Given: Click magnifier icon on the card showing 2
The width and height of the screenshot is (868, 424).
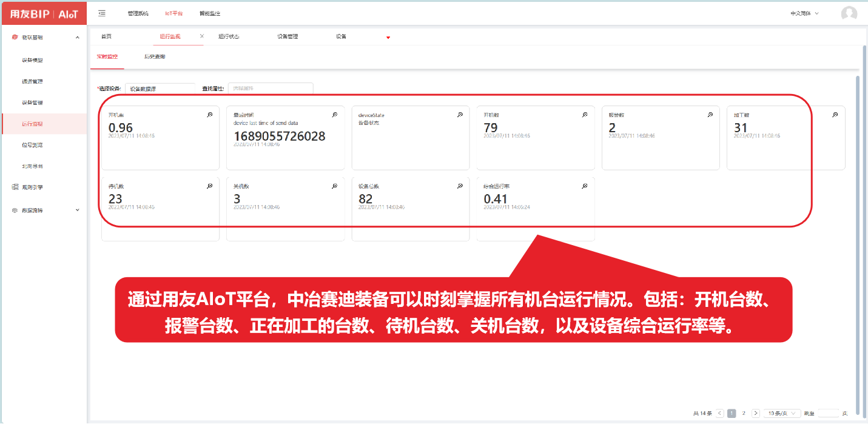Looking at the screenshot, I should click(710, 115).
